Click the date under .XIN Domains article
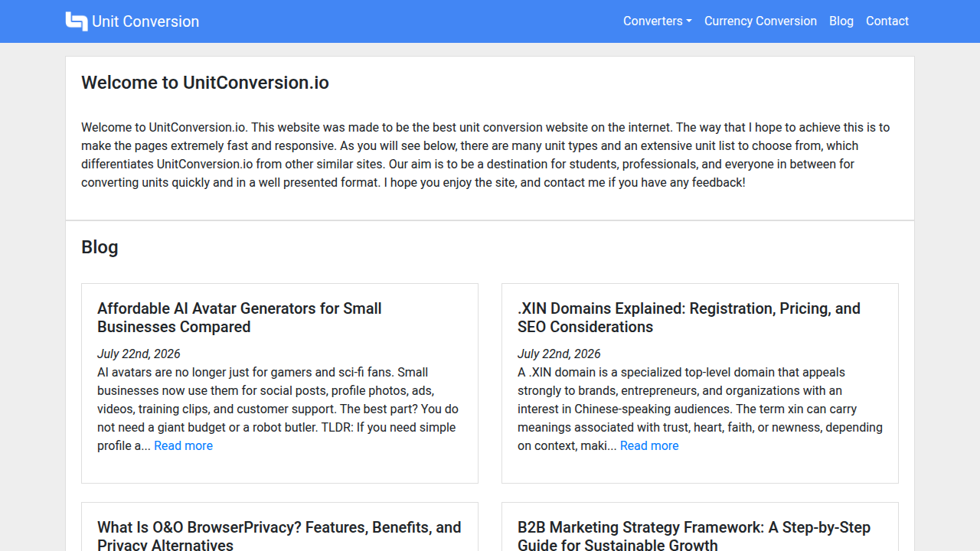Image resolution: width=980 pixels, height=551 pixels. pos(559,354)
